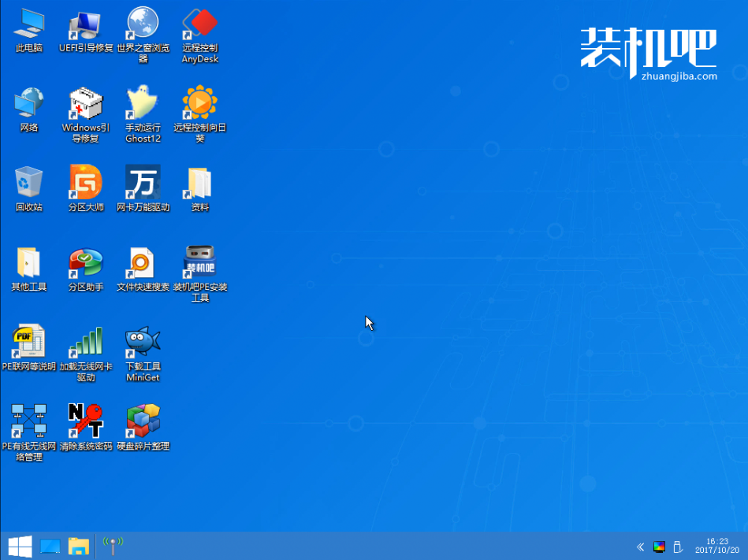Viewport: 748px width, 560px height.
Task: Launch AnyDesk remote control
Action: 199,24
